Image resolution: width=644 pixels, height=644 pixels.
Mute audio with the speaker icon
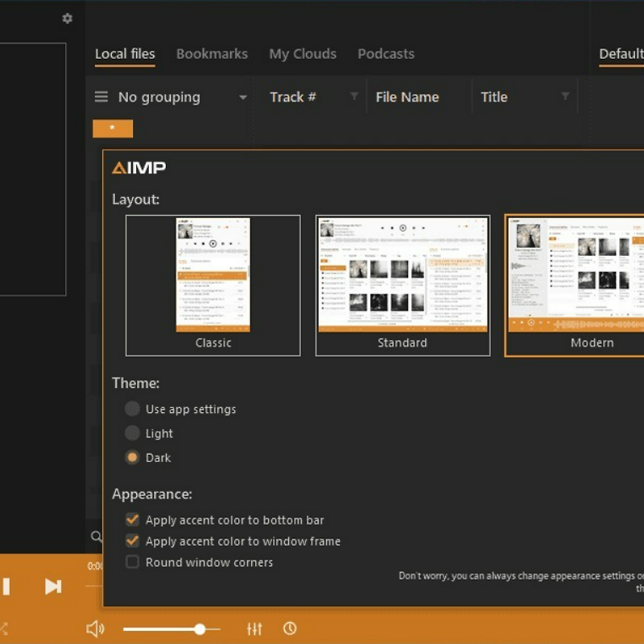pyautogui.click(x=95, y=629)
